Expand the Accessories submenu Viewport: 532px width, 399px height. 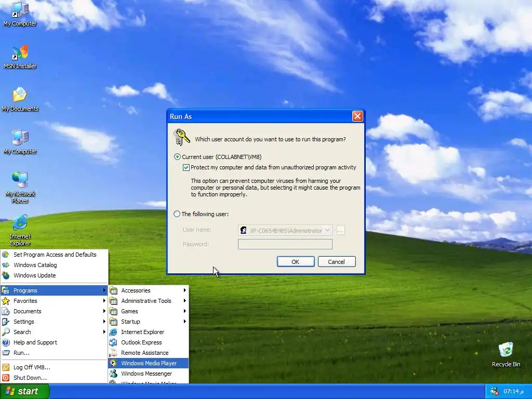(148, 290)
